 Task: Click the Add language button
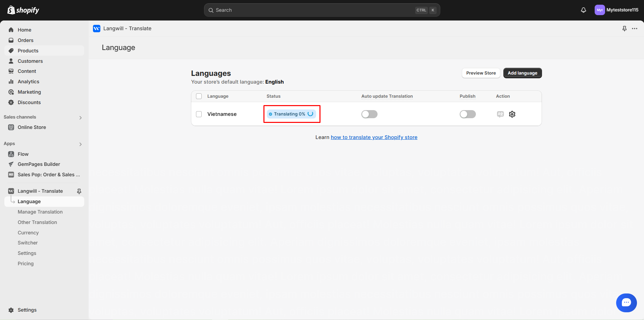pyautogui.click(x=522, y=73)
